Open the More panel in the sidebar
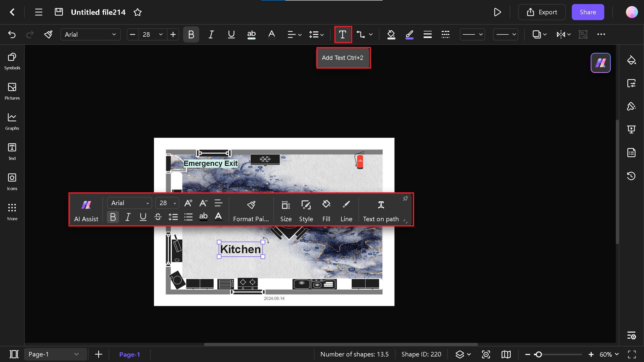The height and width of the screenshot is (362, 644). point(12,212)
